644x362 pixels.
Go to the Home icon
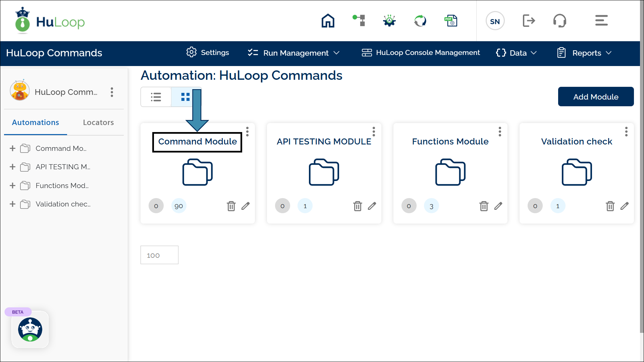point(328,21)
